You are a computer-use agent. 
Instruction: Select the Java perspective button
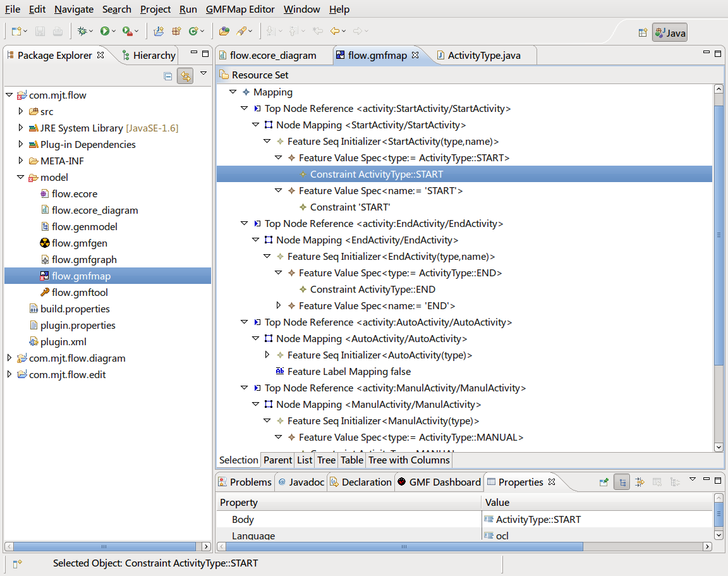670,33
